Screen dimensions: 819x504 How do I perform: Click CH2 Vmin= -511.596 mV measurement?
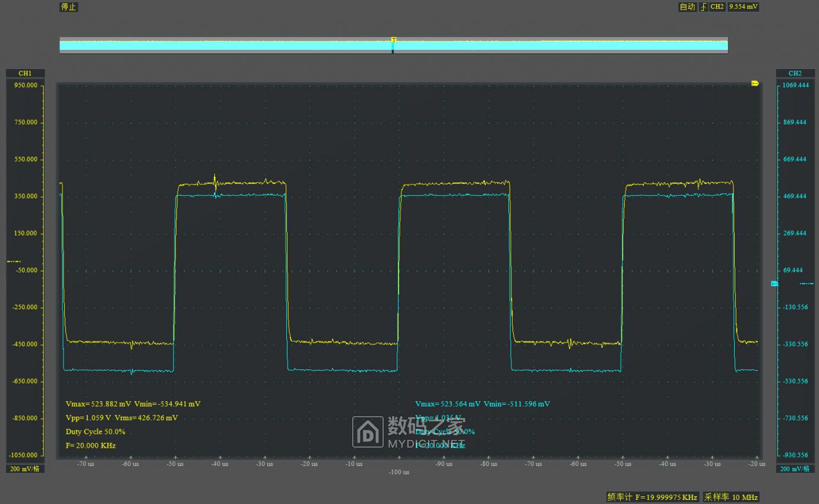tap(517, 404)
